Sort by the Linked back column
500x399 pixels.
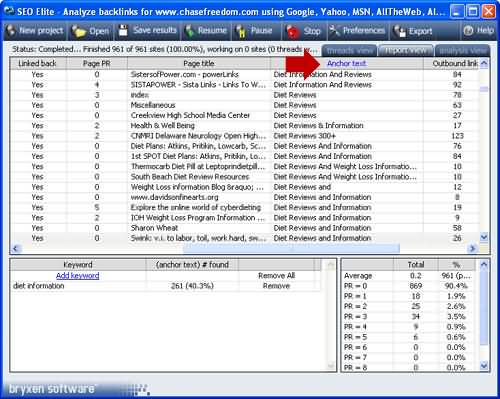click(37, 63)
